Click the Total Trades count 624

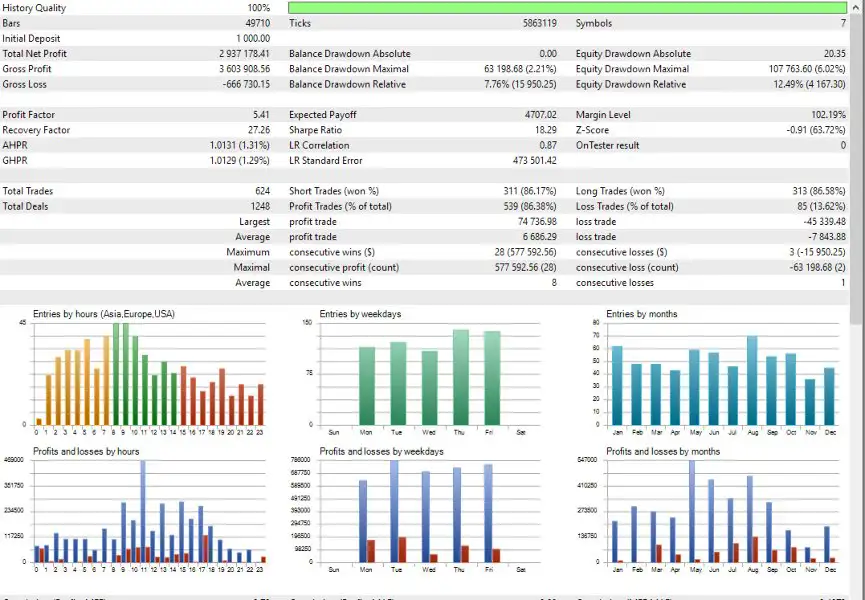(263, 191)
